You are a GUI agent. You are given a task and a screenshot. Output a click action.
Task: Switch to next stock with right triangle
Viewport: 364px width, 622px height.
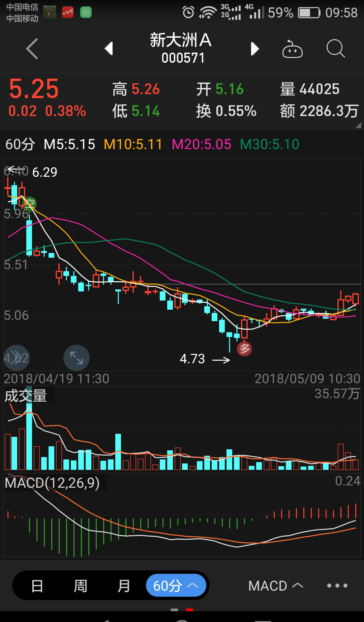255,49
